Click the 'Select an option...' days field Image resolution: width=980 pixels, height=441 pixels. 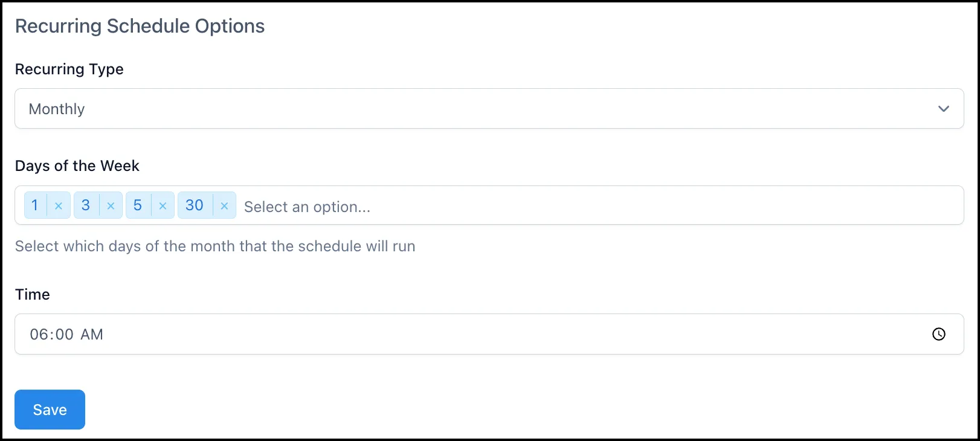307,207
